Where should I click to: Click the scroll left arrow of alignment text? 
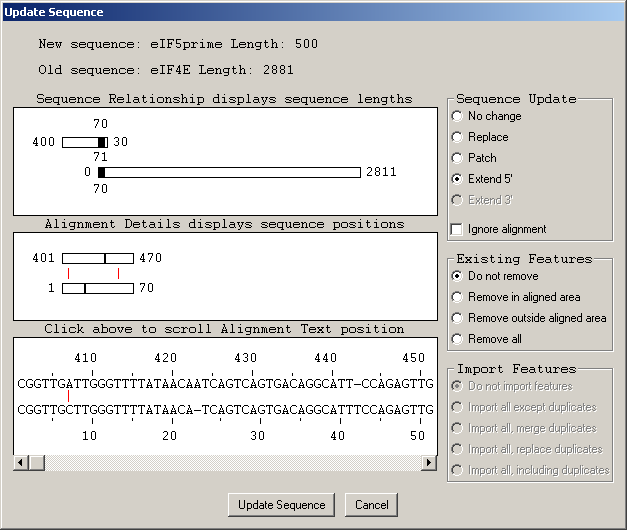click(21, 462)
